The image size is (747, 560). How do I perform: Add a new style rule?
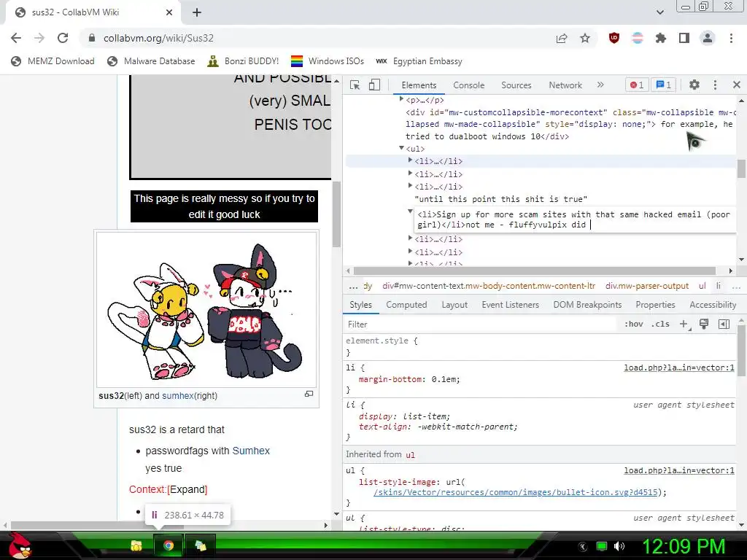684,324
